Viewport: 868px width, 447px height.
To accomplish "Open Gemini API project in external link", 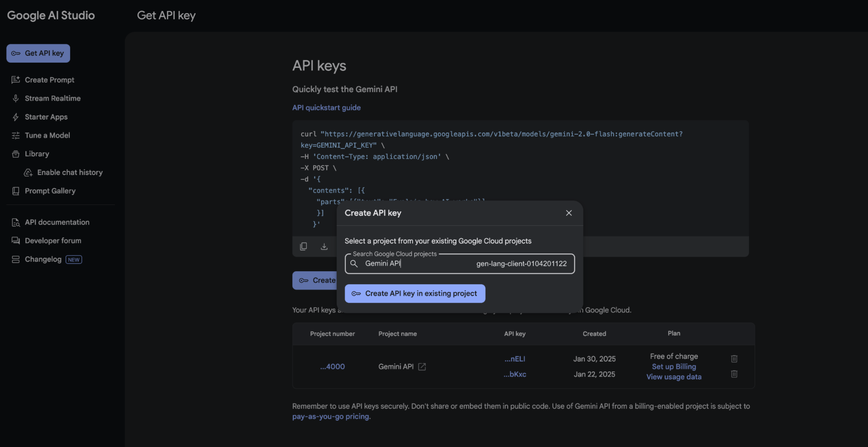I will point(423,366).
